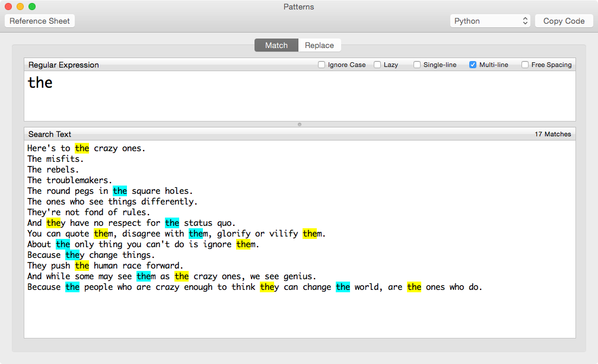Click the 'Search Text' header label

point(50,134)
